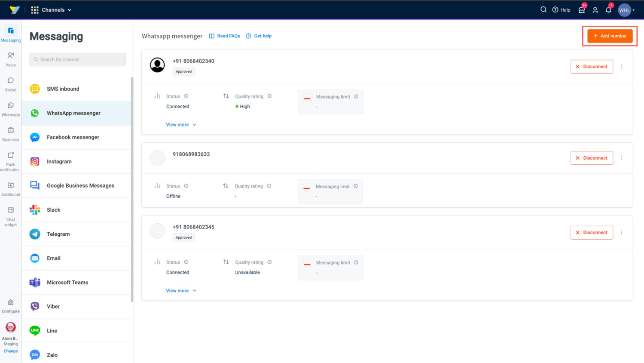
Task: Open the Channels dropdown in top bar
Action: pos(51,10)
